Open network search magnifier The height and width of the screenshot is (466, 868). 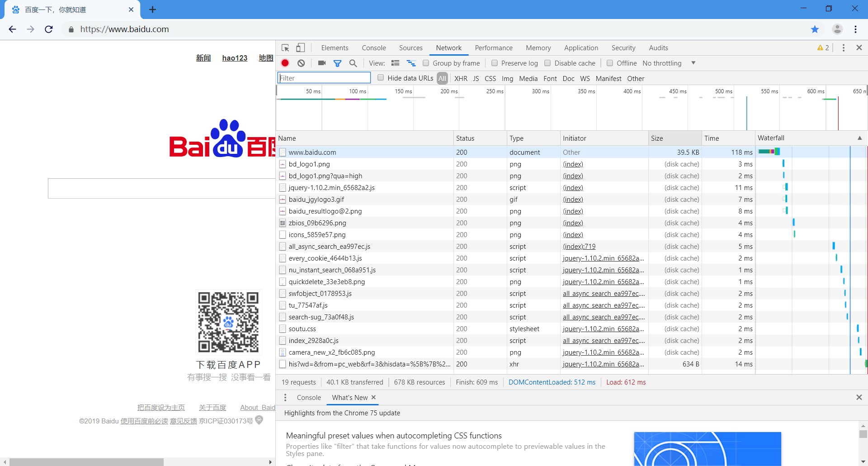(x=353, y=63)
